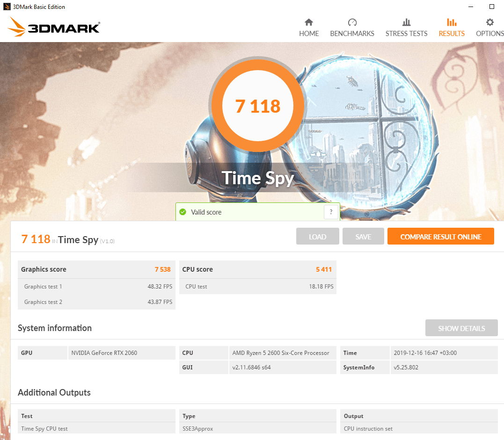Click the large 7 118 score circle

click(x=258, y=106)
